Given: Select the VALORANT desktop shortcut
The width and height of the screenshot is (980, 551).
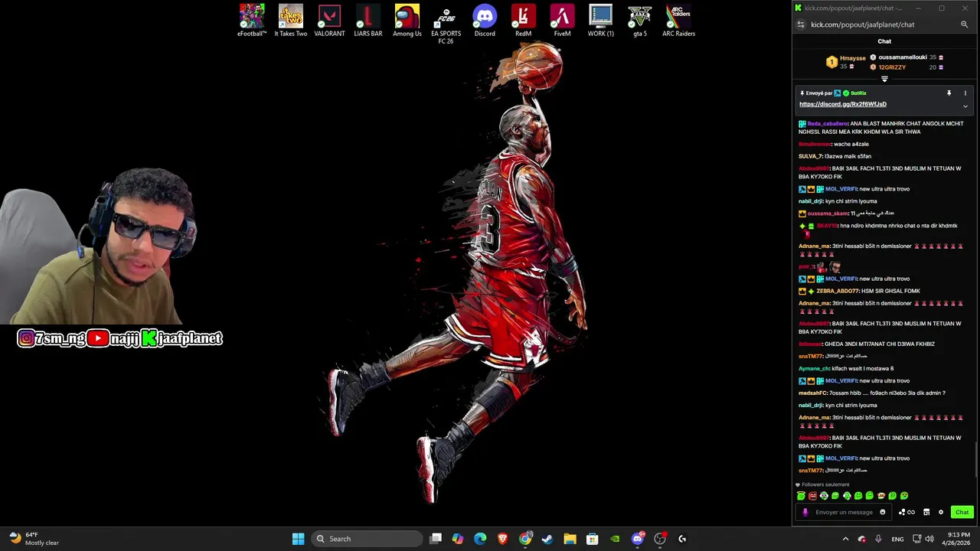Looking at the screenshot, I should (x=329, y=21).
